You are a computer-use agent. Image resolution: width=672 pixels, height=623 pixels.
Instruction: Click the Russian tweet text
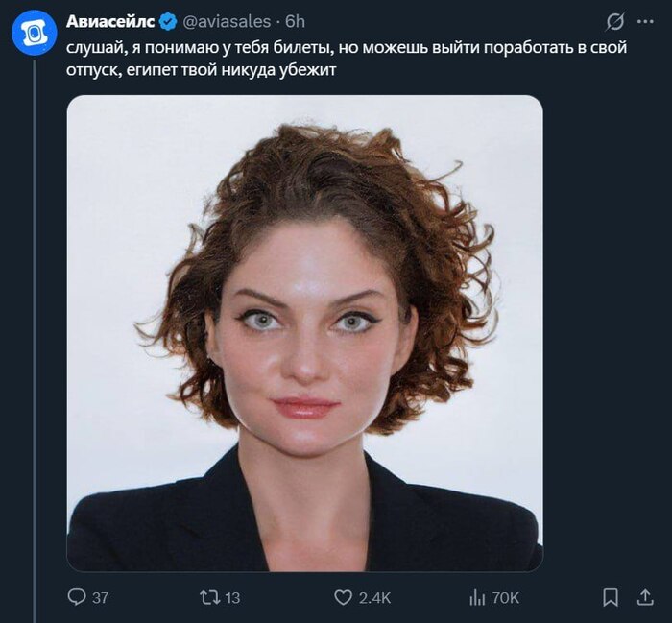tap(346, 60)
